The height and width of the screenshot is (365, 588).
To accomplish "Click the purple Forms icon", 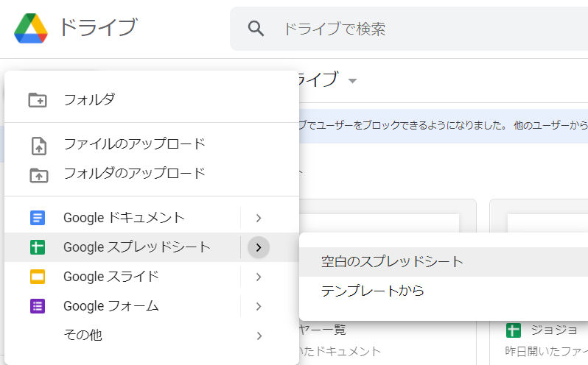I will click(x=38, y=306).
